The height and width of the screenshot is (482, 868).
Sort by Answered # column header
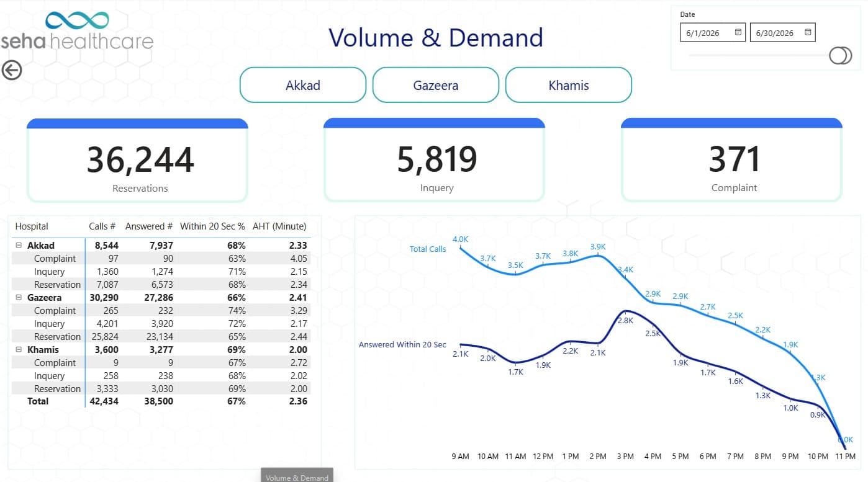pyautogui.click(x=149, y=226)
